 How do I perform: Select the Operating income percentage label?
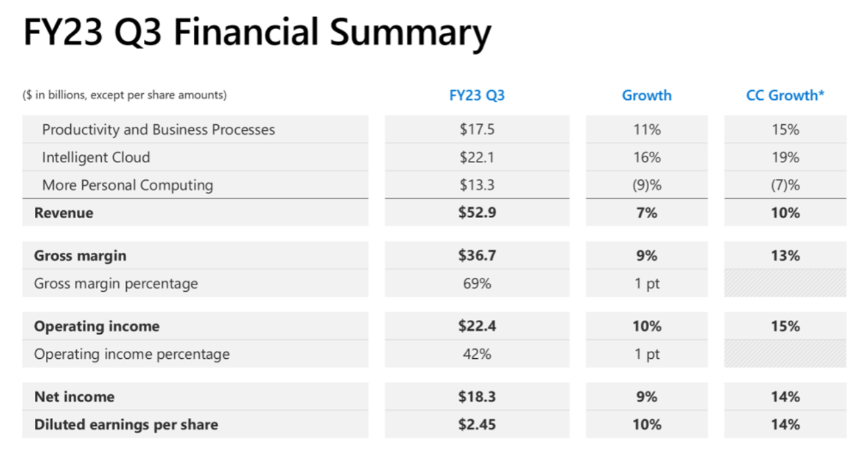click(x=132, y=354)
